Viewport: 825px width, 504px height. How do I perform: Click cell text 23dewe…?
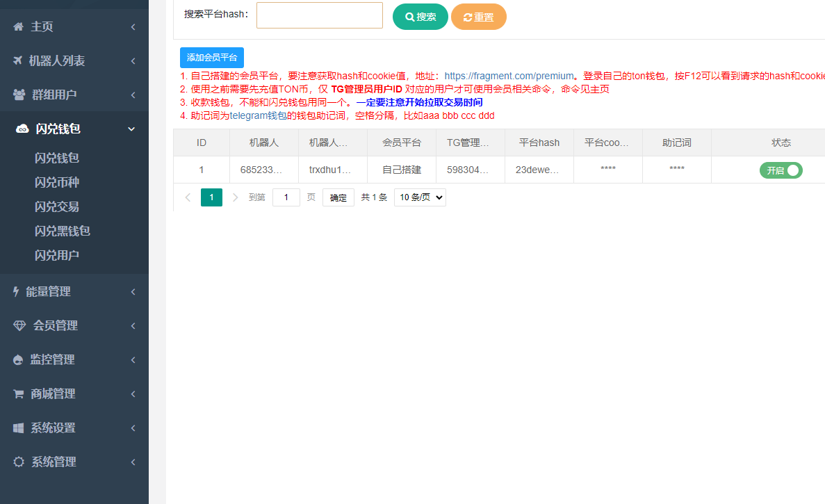point(537,170)
